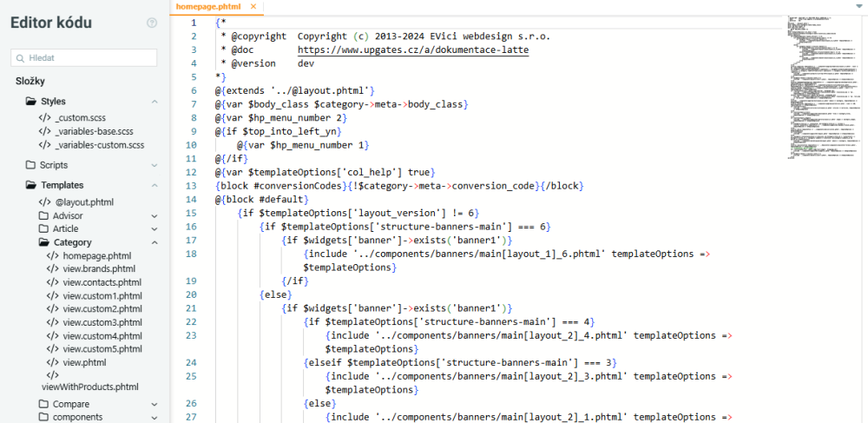Follow the upgates.cz documentation link
The height and width of the screenshot is (423, 868).
[x=412, y=50]
